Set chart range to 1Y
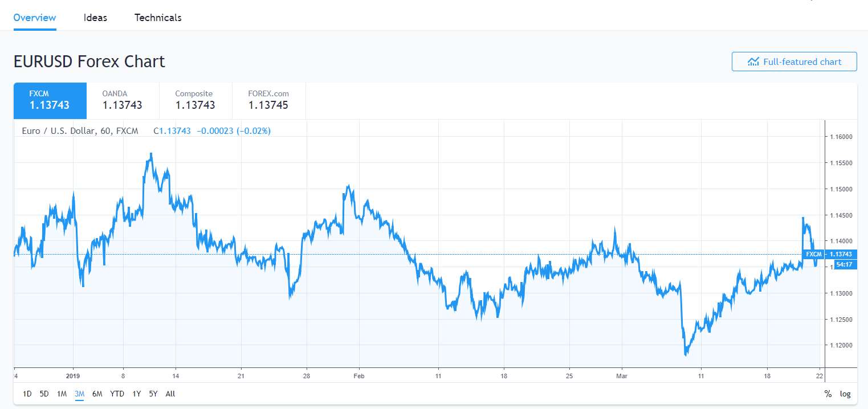This screenshot has width=868, height=409. click(137, 394)
